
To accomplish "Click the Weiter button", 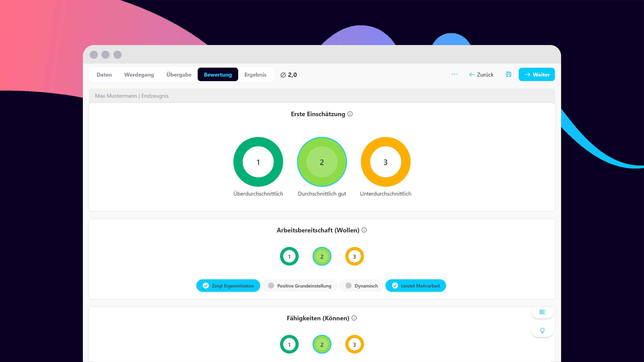I will [536, 75].
